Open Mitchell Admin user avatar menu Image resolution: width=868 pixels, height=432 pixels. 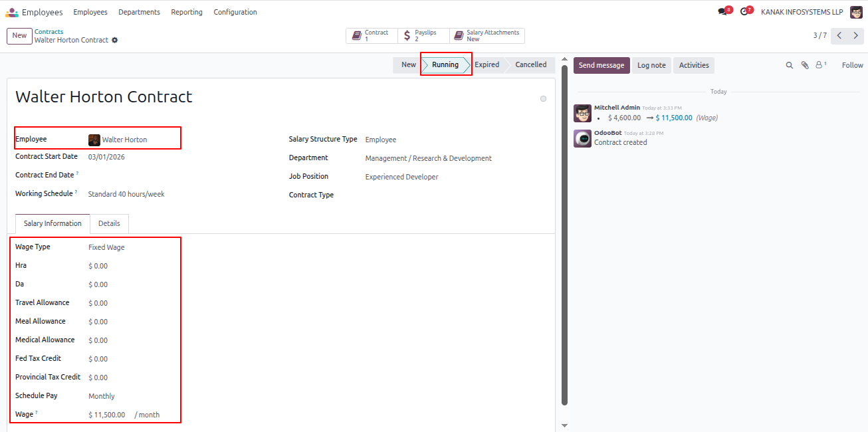856,12
